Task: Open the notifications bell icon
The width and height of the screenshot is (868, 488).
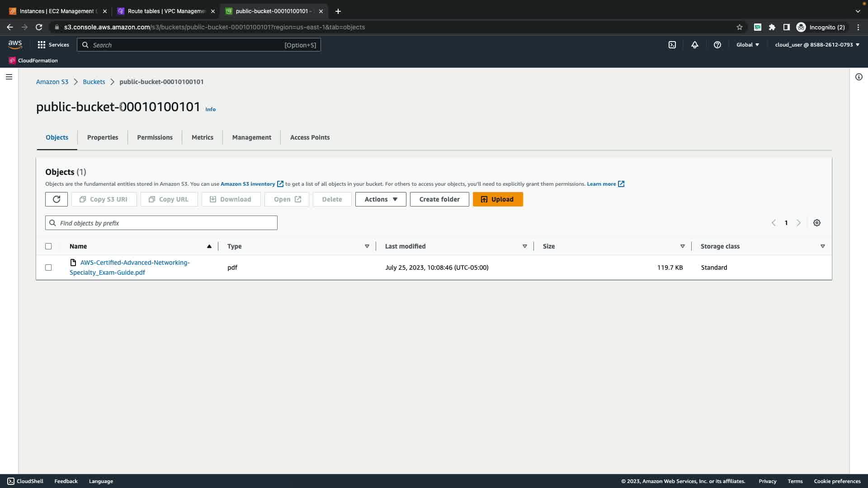Action: pos(695,45)
